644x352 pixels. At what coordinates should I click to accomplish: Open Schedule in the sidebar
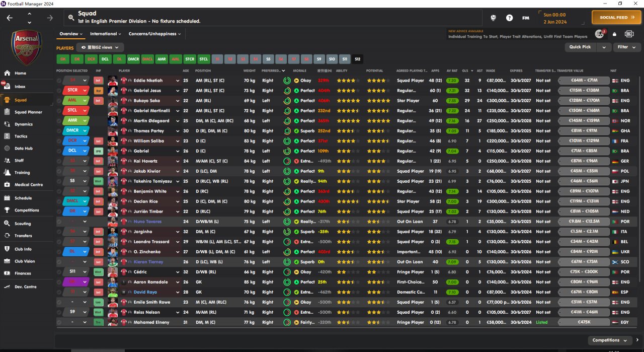pos(28,198)
